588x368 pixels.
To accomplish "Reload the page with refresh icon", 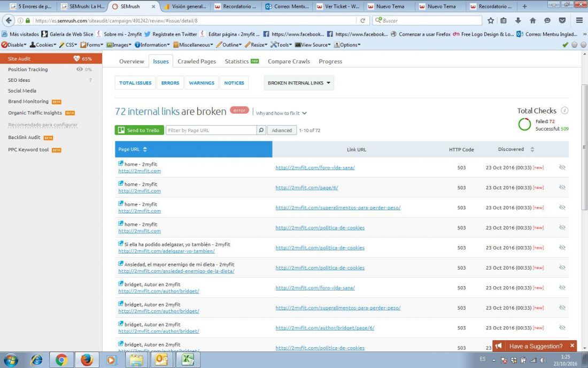I will coord(362,21).
